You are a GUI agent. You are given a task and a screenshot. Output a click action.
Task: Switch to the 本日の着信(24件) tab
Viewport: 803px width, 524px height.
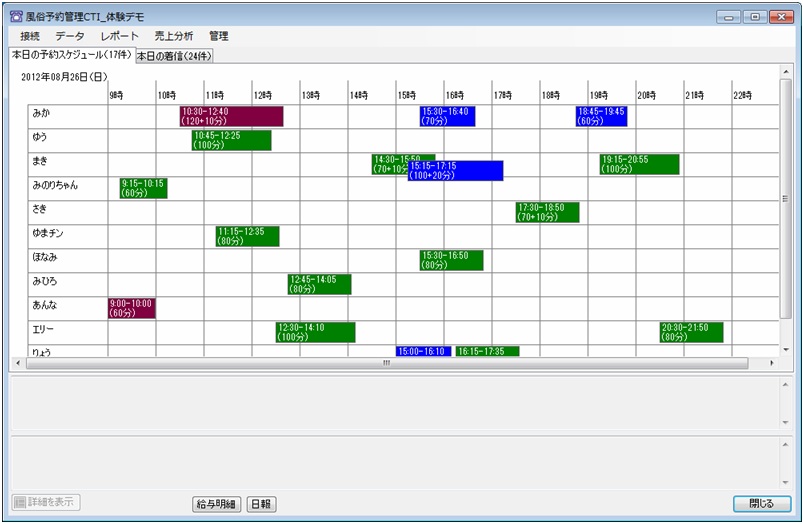[x=174, y=56]
